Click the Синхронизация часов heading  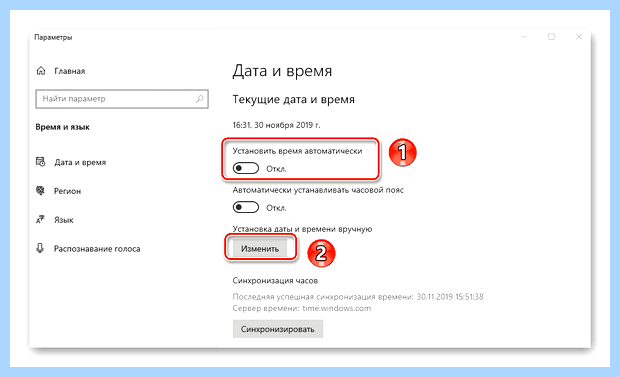[x=275, y=280]
